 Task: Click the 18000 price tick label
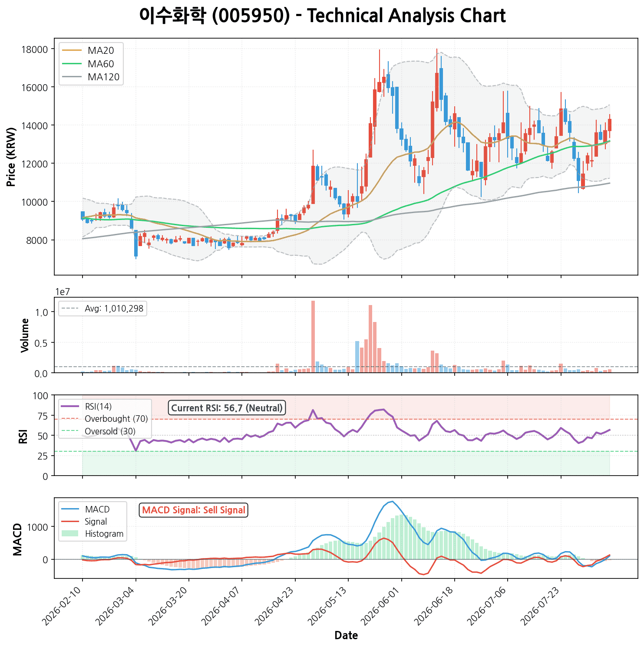tap(35, 49)
